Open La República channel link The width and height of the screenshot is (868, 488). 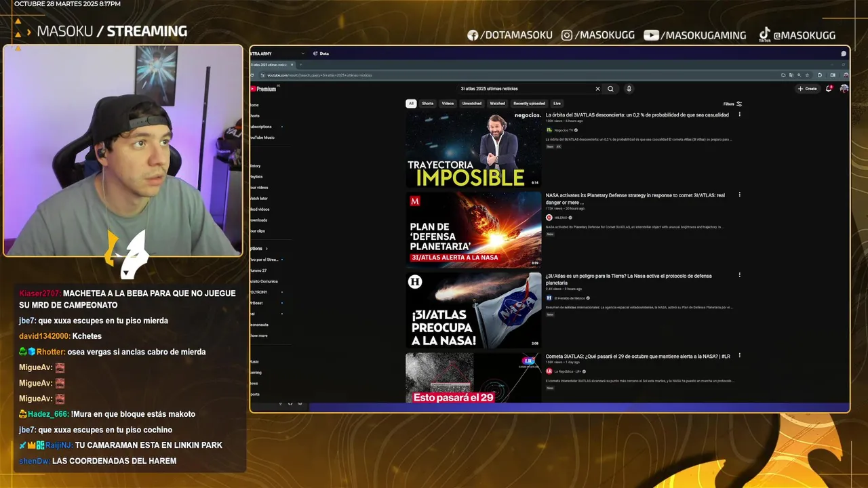pyautogui.click(x=566, y=371)
